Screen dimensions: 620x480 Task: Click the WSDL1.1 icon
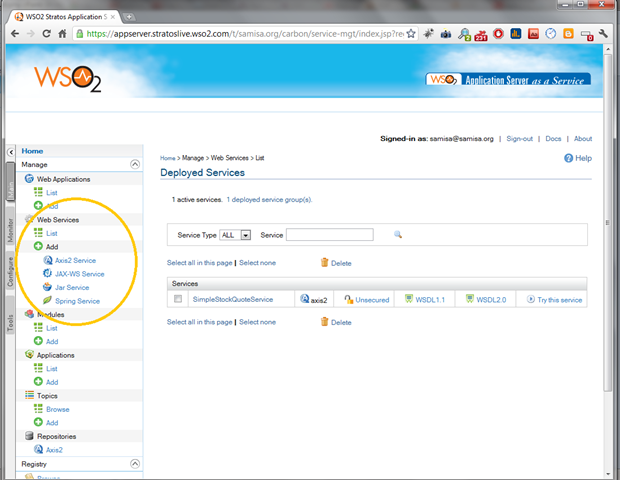coord(409,299)
